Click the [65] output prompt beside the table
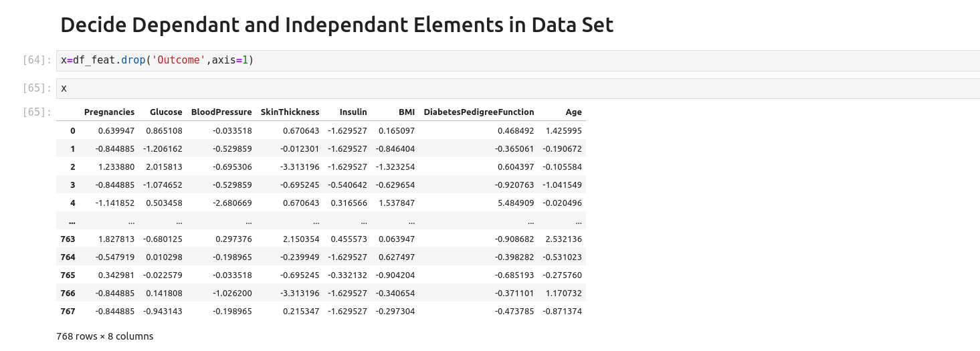Image resolution: width=980 pixels, height=351 pixels. coord(37,112)
